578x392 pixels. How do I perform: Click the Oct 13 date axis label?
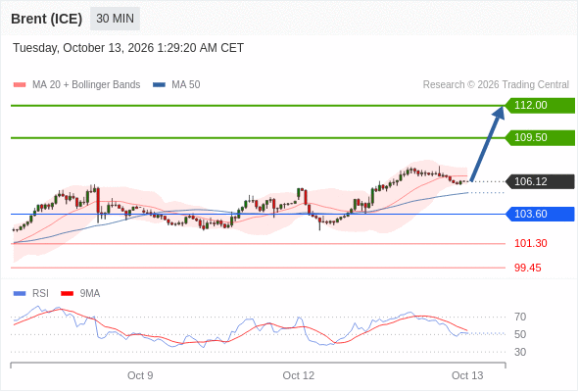coord(467,375)
